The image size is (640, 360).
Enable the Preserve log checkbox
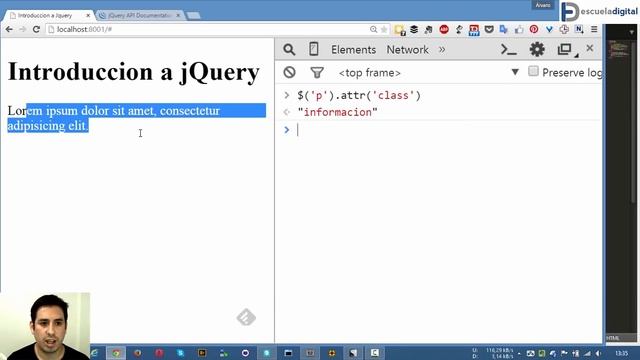pyautogui.click(x=533, y=71)
